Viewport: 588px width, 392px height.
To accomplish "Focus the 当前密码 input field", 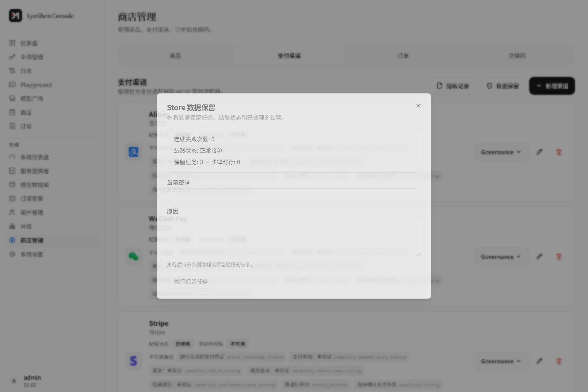I will 294,196.
